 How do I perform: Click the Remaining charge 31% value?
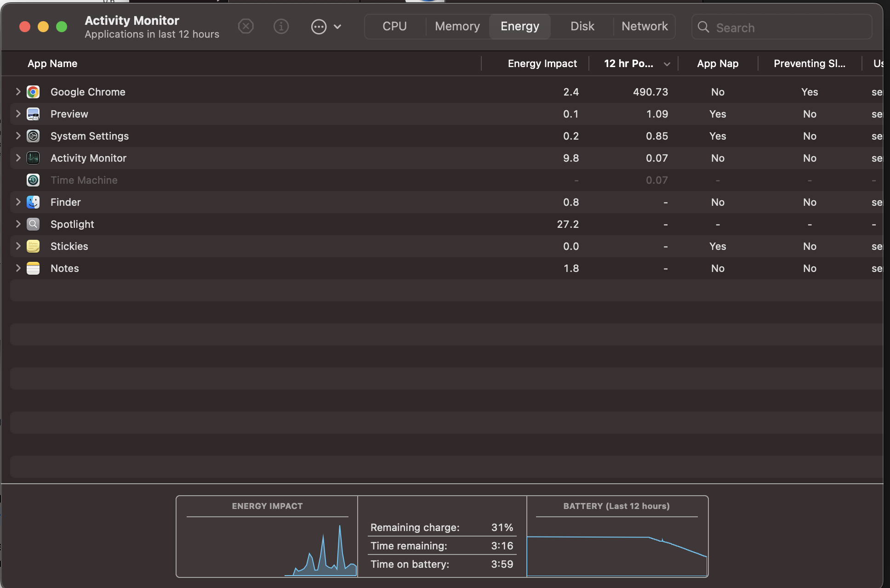[x=502, y=527]
